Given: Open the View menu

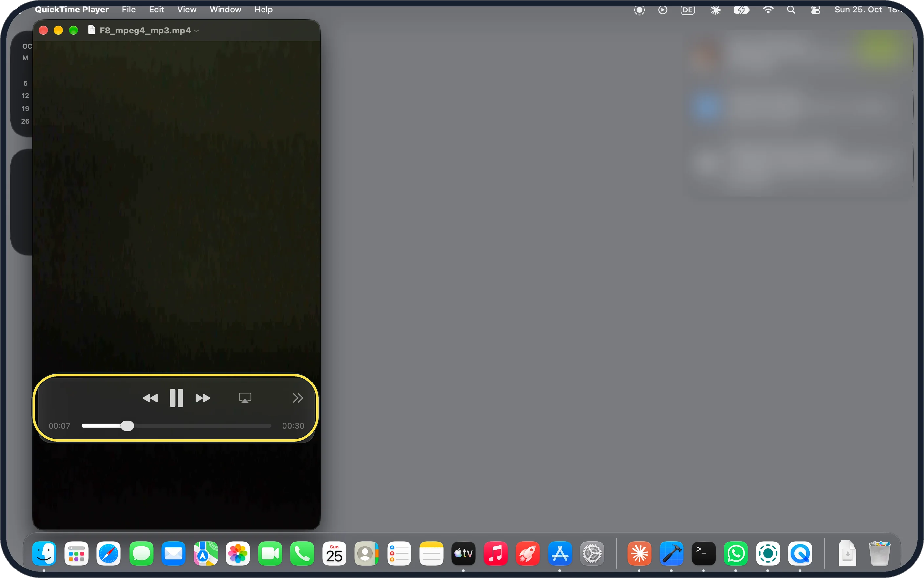Looking at the screenshot, I should (x=187, y=10).
